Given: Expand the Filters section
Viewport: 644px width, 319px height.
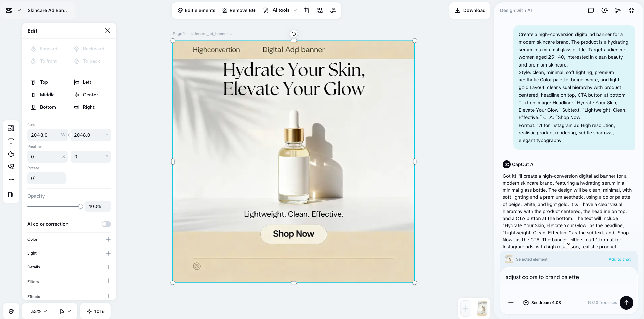Looking at the screenshot, I should pos(108,281).
